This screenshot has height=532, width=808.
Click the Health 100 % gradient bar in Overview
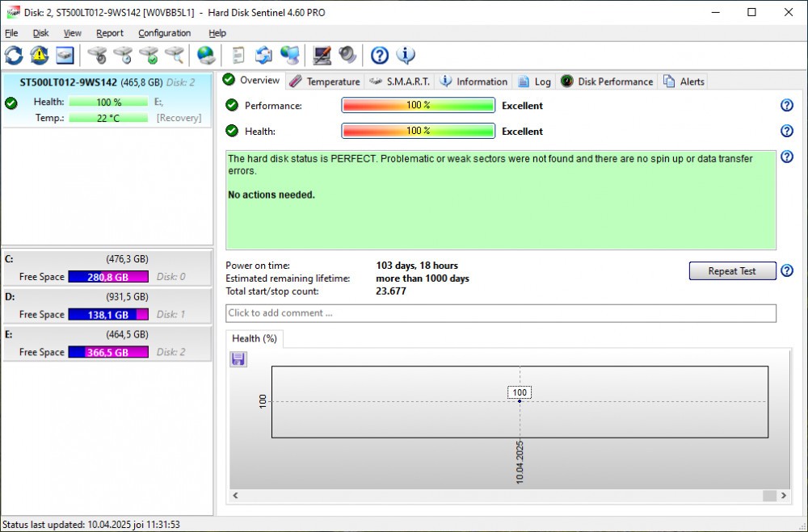coord(418,131)
